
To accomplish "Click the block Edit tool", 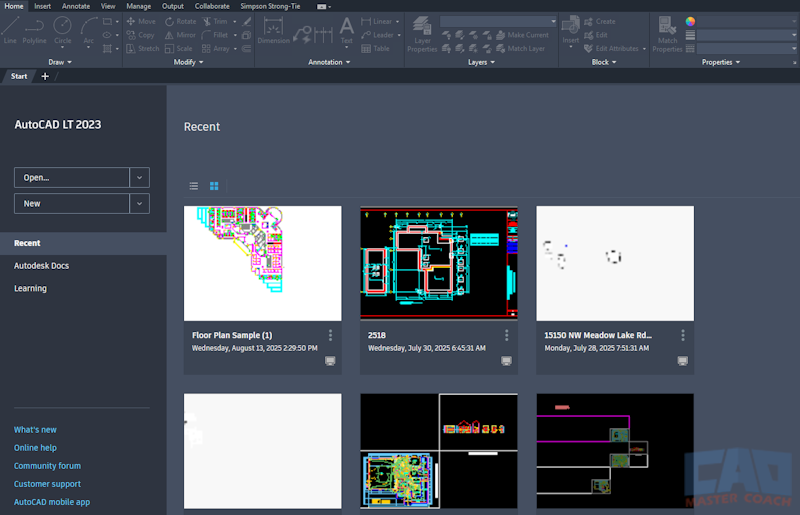I will coord(596,35).
